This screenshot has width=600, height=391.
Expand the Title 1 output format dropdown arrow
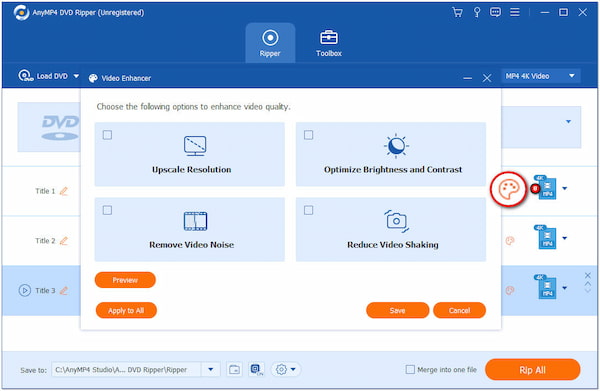coord(564,188)
